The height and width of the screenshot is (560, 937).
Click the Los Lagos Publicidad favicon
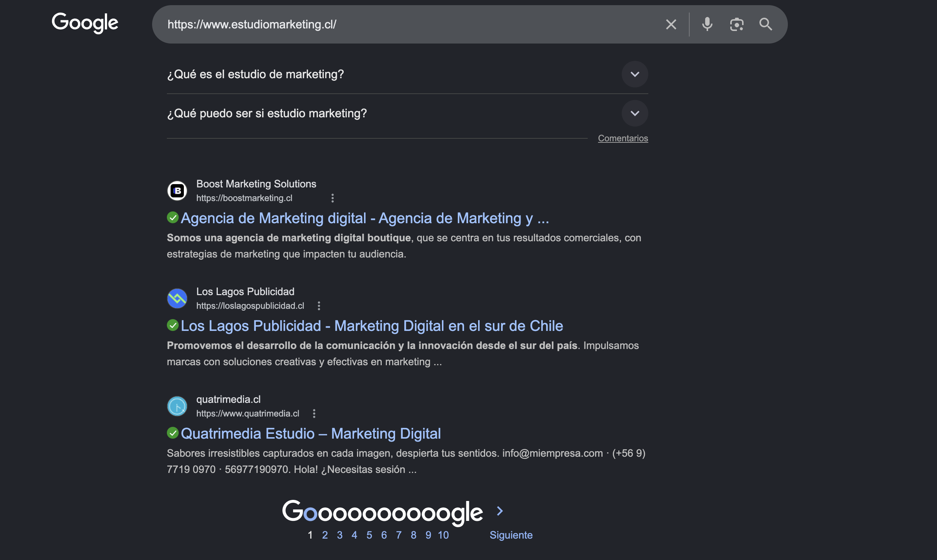pyautogui.click(x=177, y=298)
